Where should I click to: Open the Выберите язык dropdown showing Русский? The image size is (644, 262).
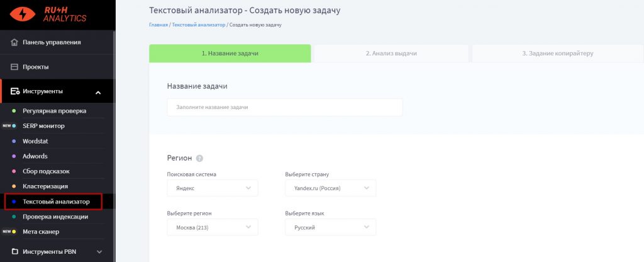coord(331,227)
